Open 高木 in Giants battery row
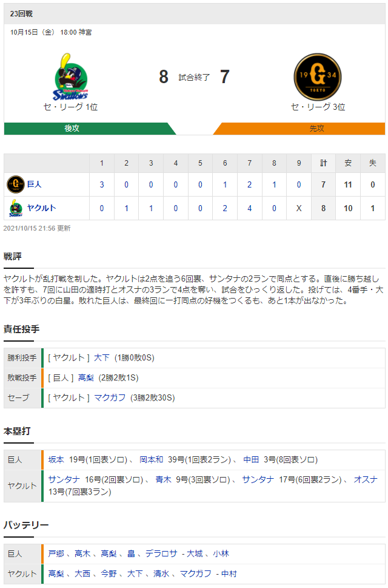 click(82, 554)
